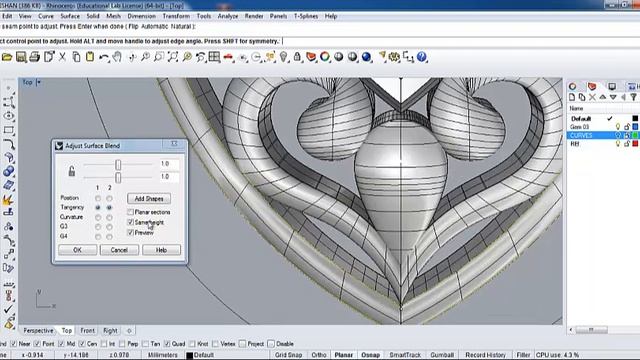Click the second blend bulge slider
The height and width of the screenshot is (360, 640).
[x=118, y=178]
